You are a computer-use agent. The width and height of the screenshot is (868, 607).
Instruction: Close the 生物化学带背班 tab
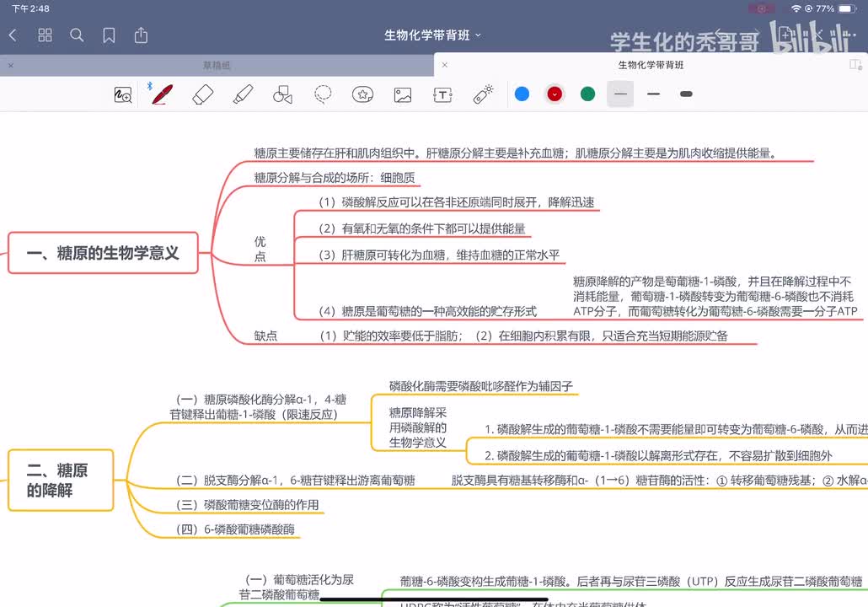point(444,65)
